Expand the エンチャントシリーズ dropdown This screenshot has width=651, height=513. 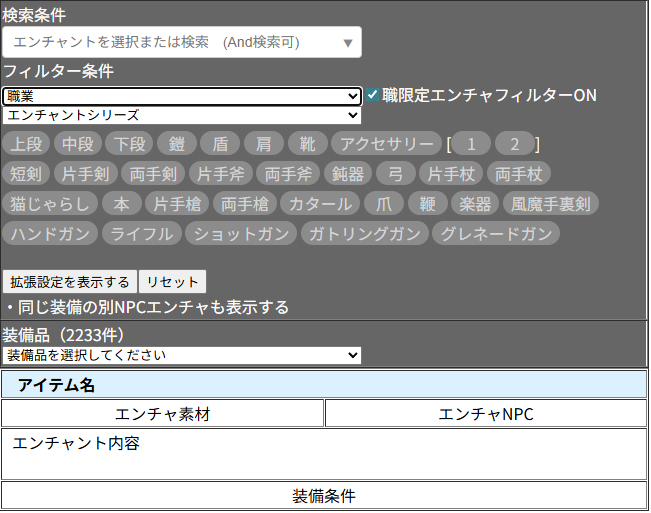coord(181,115)
